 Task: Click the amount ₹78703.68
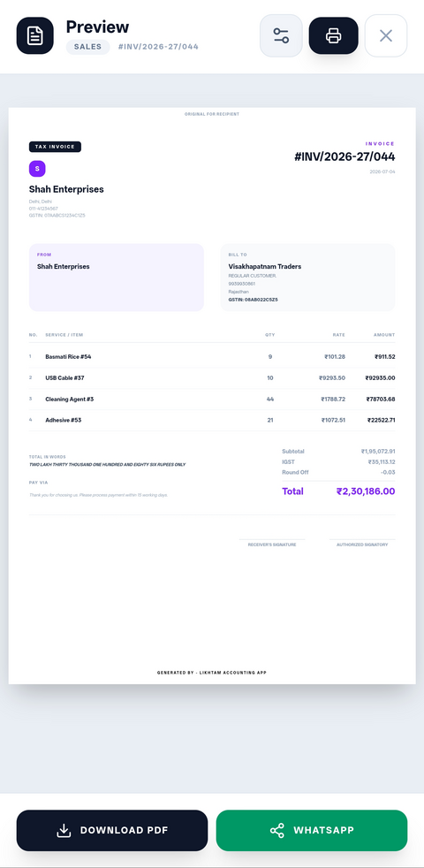pos(380,399)
